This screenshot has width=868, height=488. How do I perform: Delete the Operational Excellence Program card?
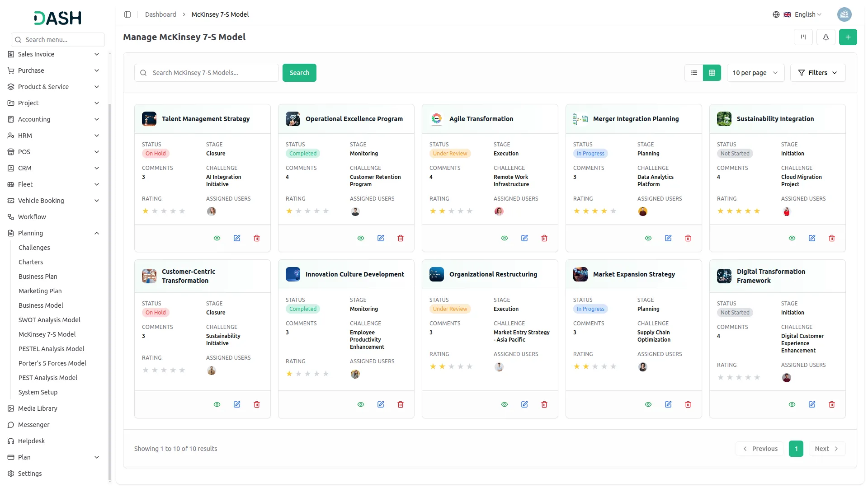[x=401, y=238]
